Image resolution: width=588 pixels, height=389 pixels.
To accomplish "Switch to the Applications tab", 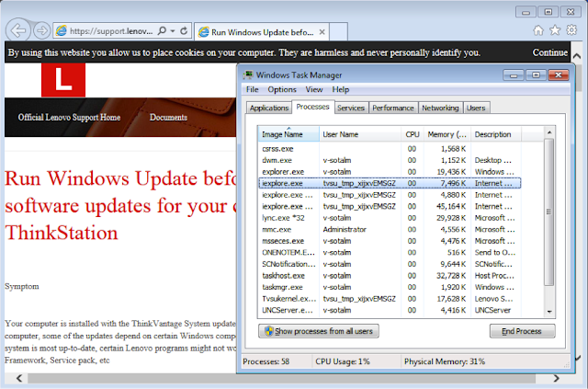I will point(269,108).
